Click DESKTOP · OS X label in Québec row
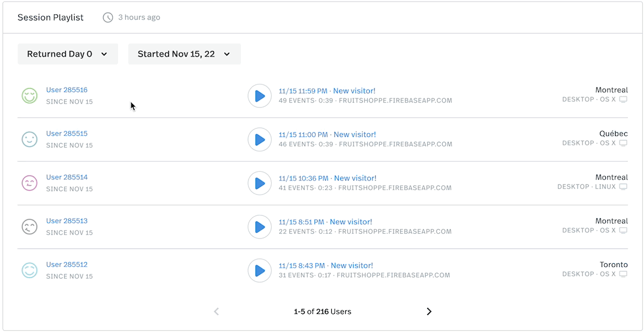Screen dimensions: 644x332 pos(589,143)
